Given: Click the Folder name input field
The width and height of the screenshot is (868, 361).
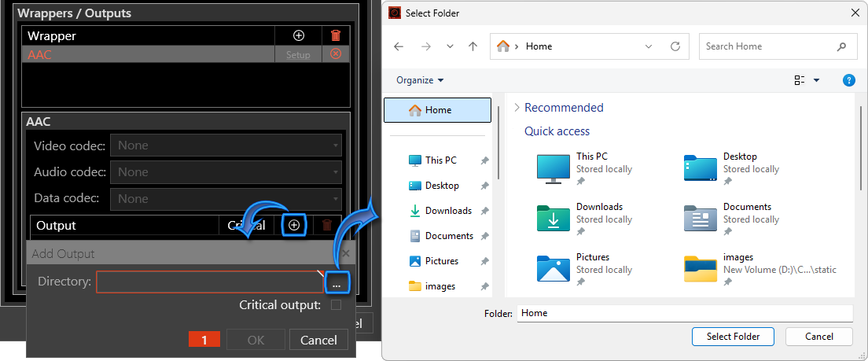Looking at the screenshot, I should coord(685,313).
